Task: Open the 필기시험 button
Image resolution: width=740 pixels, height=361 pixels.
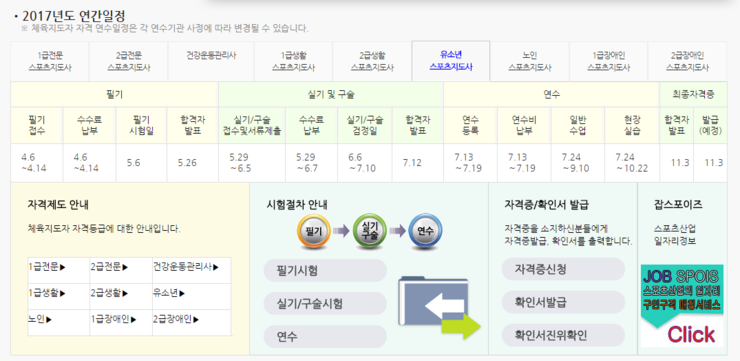Action: pyautogui.click(x=325, y=270)
